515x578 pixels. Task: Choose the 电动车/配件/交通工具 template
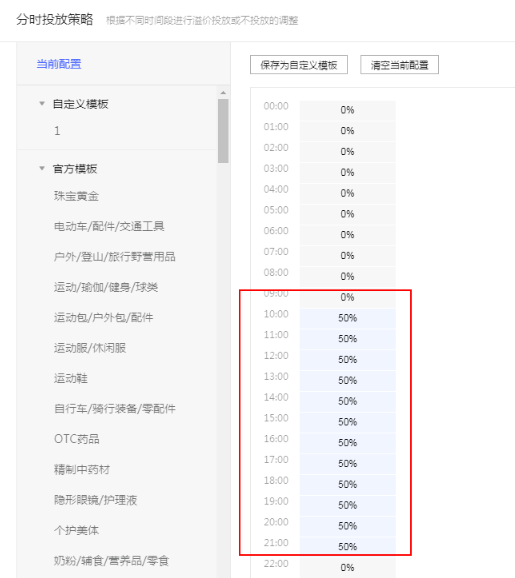click(x=109, y=226)
